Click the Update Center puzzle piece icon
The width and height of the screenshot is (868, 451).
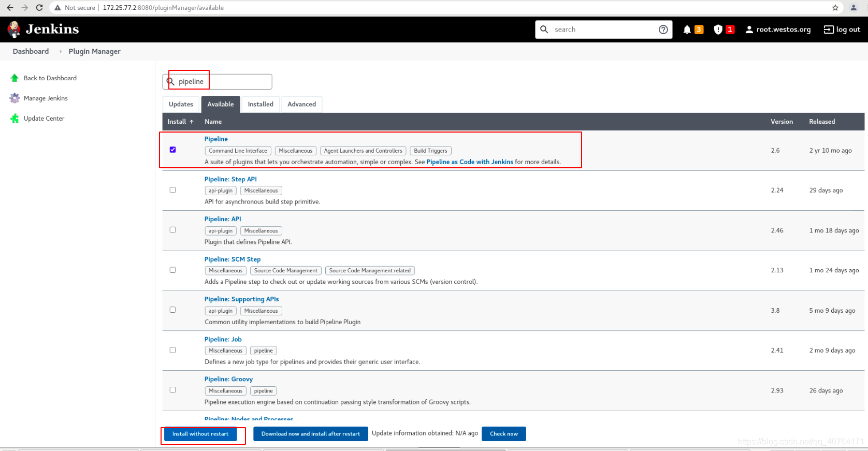click(15, 119)
